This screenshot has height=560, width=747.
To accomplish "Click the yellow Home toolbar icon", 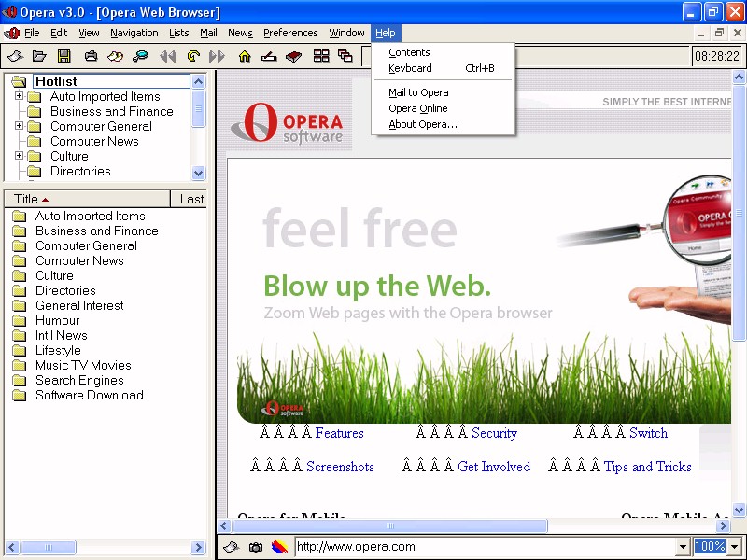I will pos(245,56).
